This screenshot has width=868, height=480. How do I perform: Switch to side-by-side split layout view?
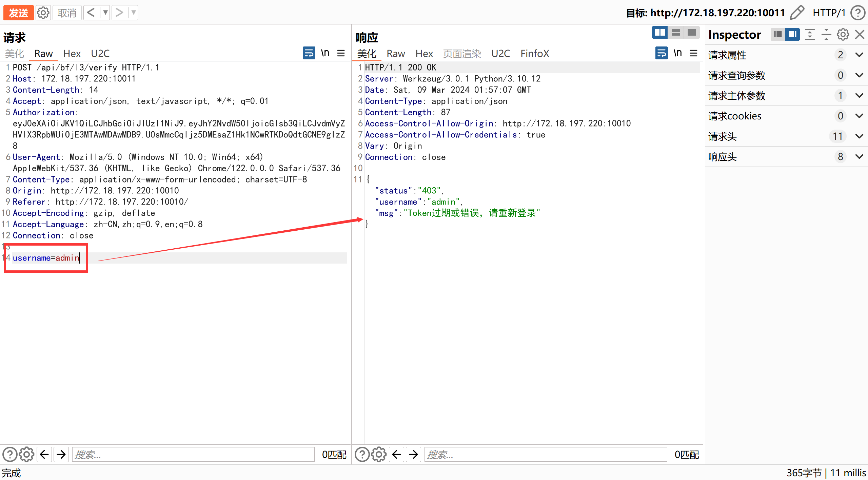(660, 33)
